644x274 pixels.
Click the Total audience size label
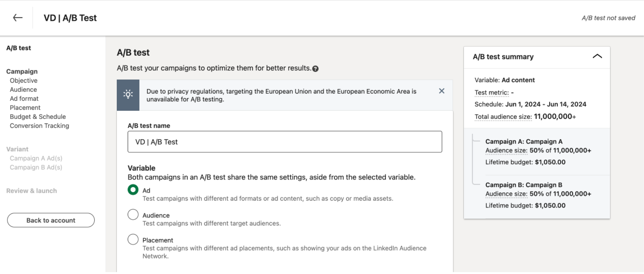point(503,117)
